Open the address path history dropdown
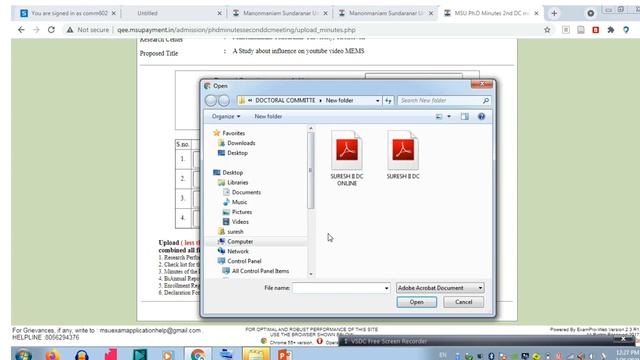The height and width of the screenshot is (360, 640). coord(378,100)
